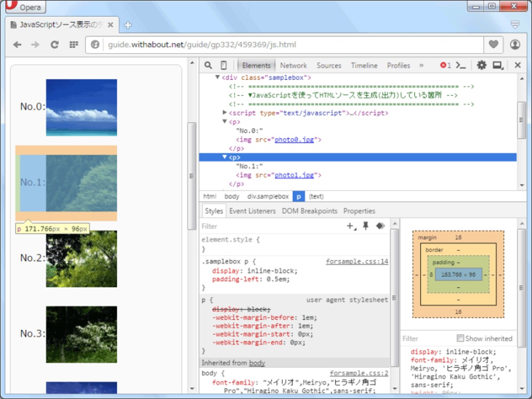532x399 pixels.
Task: Select the Properties sidebar tab
Action: point(359,211)
